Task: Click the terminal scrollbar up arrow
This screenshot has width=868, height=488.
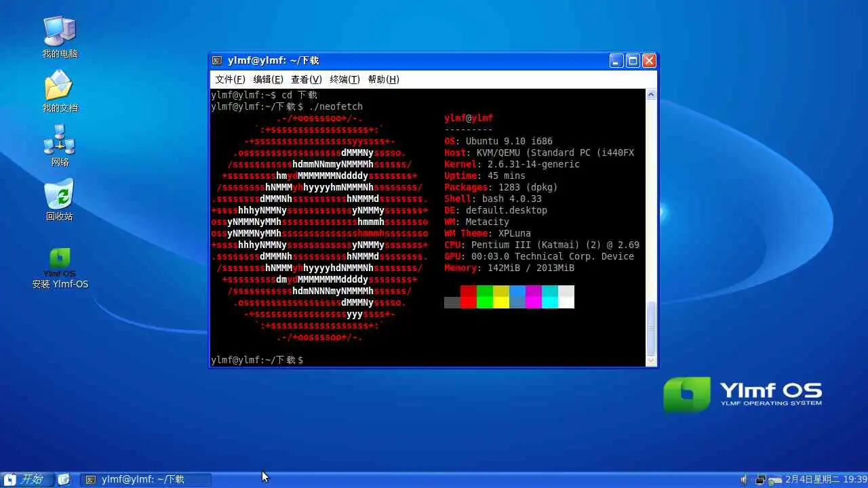Action: [x=651, y=95]
